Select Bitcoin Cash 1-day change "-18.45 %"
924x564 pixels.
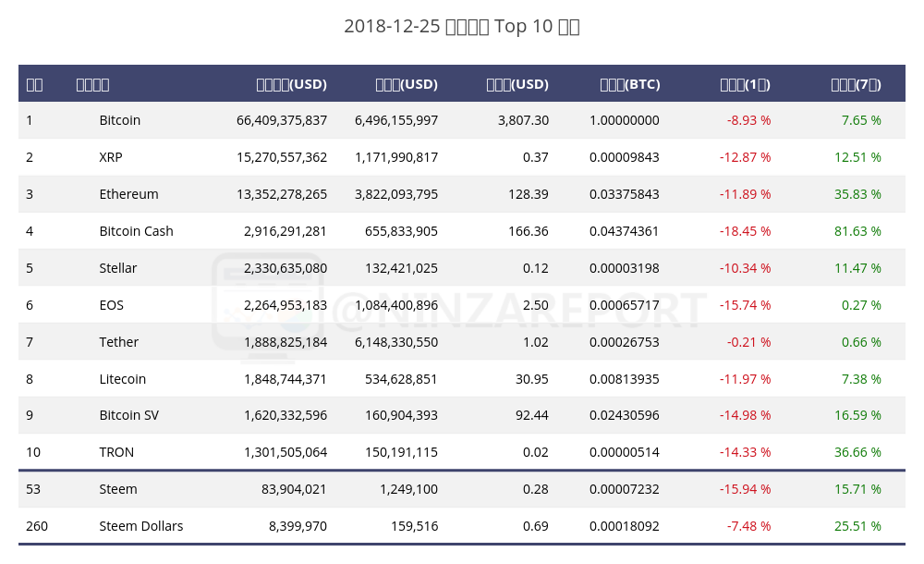(x=745, y=231)
